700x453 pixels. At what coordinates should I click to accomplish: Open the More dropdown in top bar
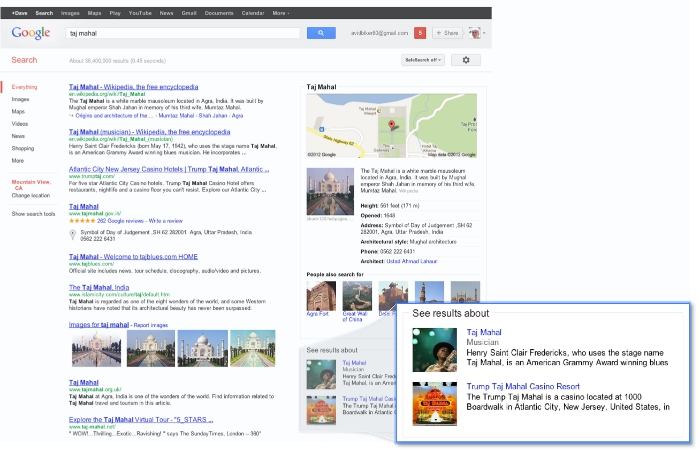click(281, 13)
